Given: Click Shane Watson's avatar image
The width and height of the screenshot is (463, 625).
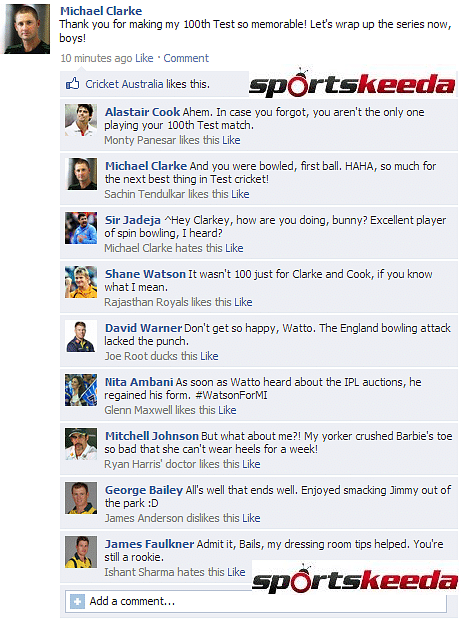Looking at the screenshot, I should (x=81, y=282).
